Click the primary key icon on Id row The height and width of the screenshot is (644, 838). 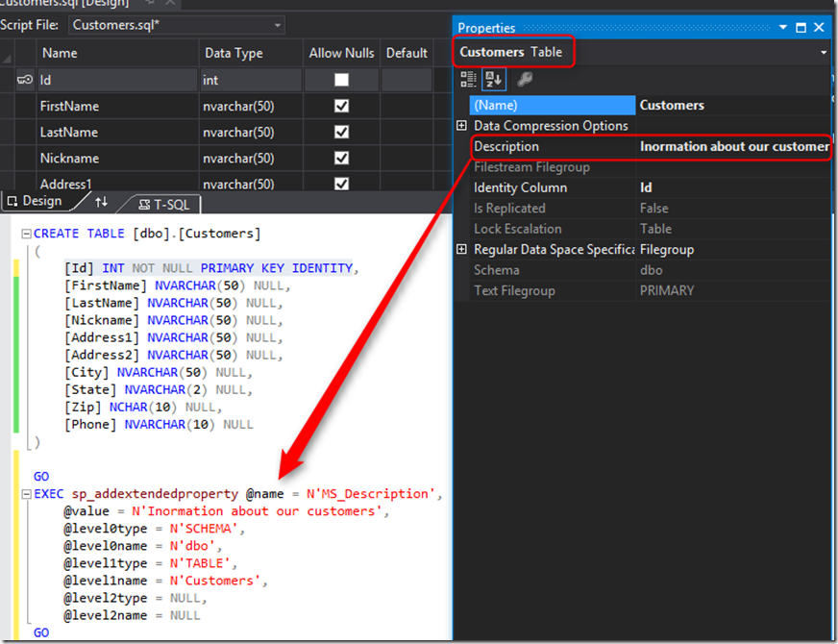click(x=25, y=80)
